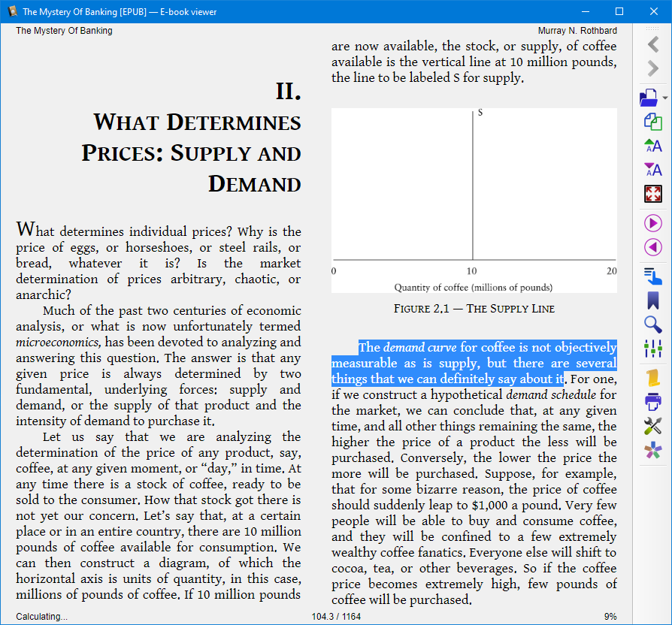Click the chapter numeral II.
The width and height of the screenshot is (672, 625).
pyautogui.click(x=288, y=91)
